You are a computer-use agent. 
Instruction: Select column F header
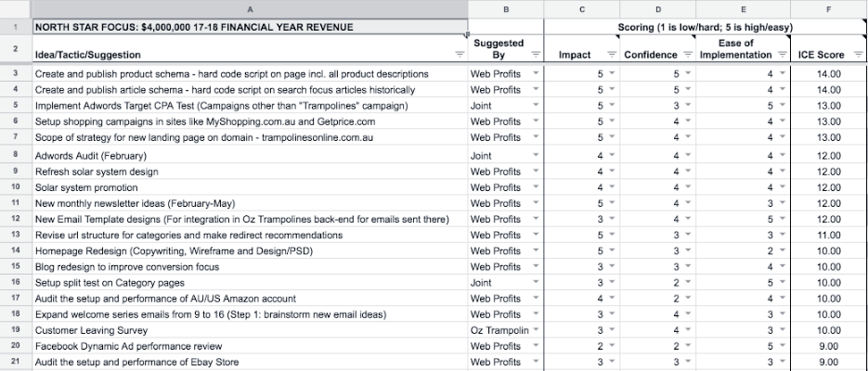(x=829, y=8)
